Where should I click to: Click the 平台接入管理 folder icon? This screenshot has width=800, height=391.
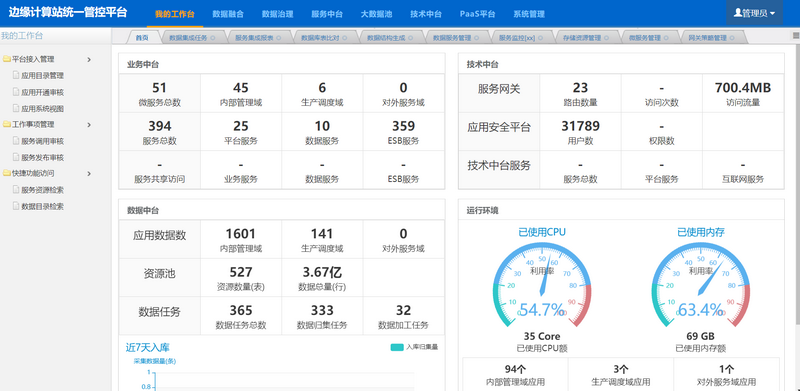coord(7,59)
